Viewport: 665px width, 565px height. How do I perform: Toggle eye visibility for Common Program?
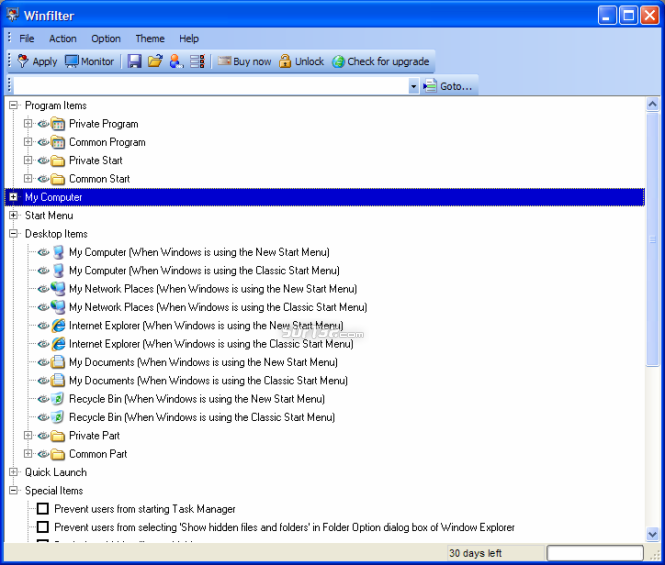tap(43, 142)
